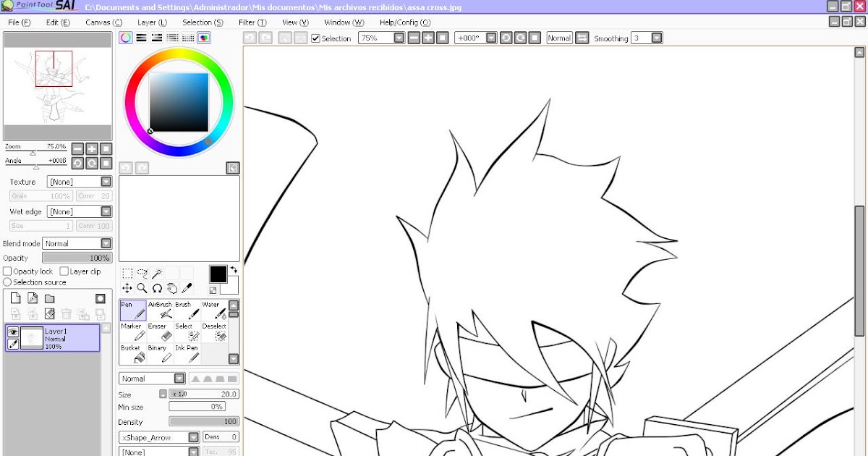
Task: Zoom in using navigator plus button
Action: pos(92,148)
